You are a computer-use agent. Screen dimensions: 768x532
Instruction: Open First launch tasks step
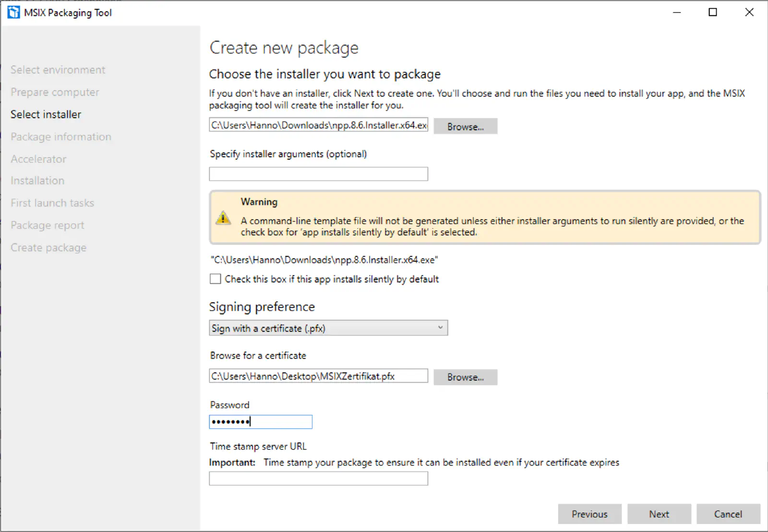pos(52,203)
